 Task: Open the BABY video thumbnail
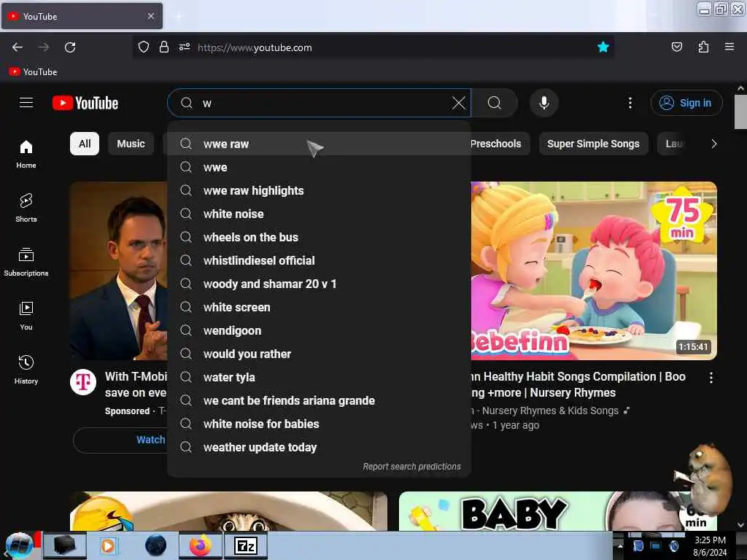557,511
